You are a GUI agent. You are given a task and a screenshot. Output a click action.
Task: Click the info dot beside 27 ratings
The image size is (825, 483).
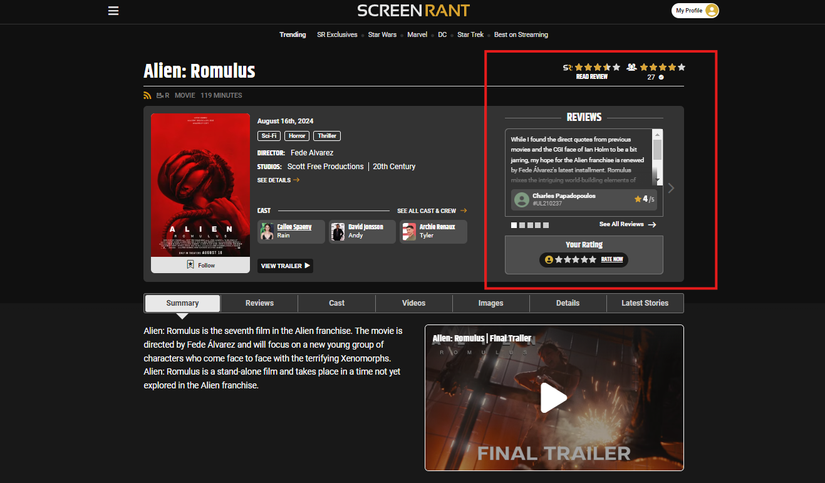point(661,77)
